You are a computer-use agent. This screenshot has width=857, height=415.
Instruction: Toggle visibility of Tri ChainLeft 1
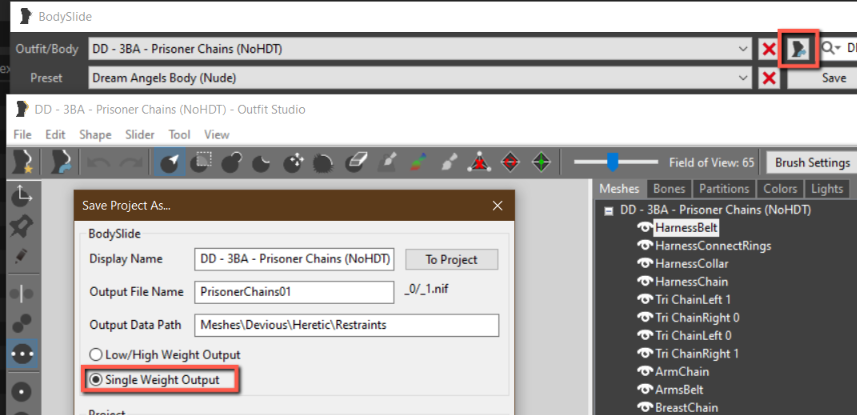coord(645,300)
